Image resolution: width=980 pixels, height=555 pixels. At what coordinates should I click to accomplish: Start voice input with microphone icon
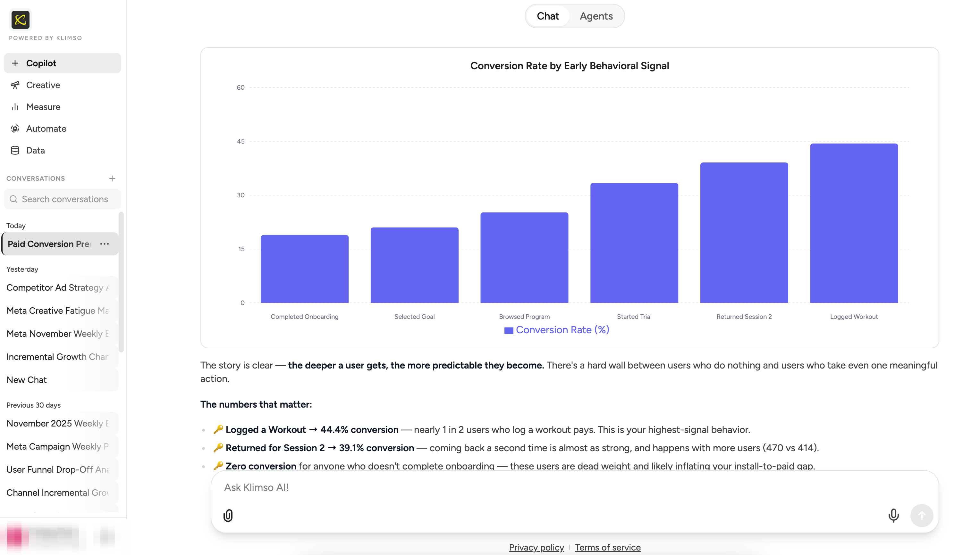click(x=893, y=515)
